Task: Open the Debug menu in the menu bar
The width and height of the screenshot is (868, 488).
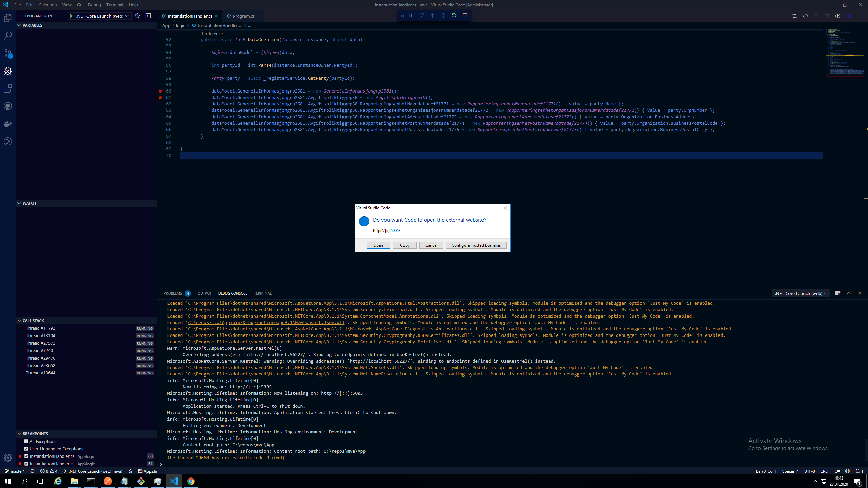Action: pos(94,5)
